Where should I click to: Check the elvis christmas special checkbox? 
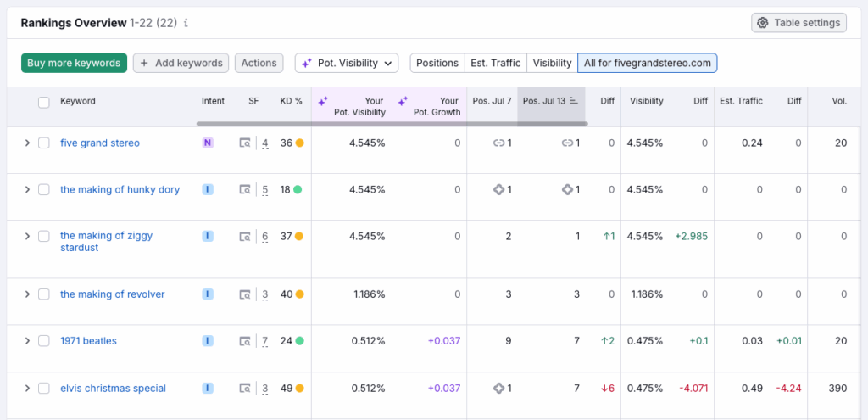point(44,389)
